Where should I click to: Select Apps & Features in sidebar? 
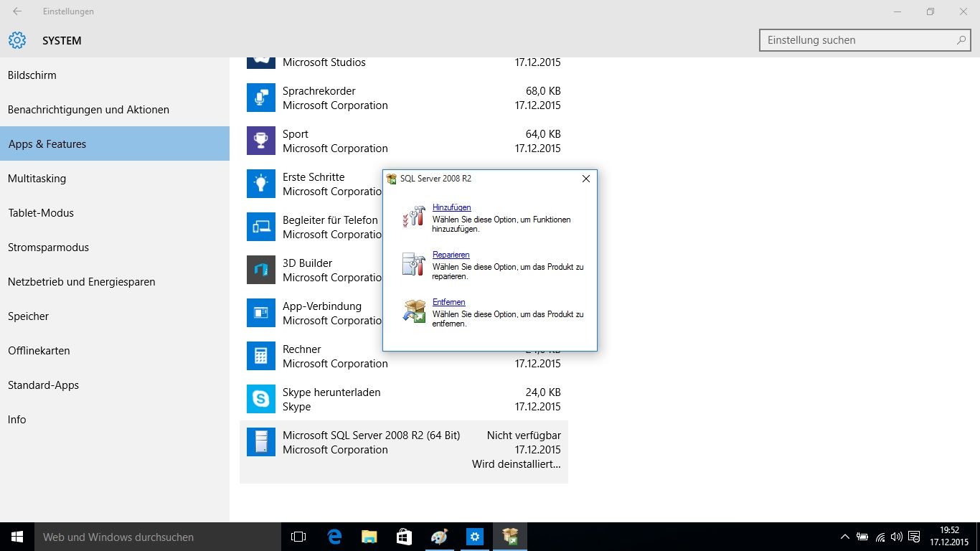pyautogui.click(x=115, y=144)
